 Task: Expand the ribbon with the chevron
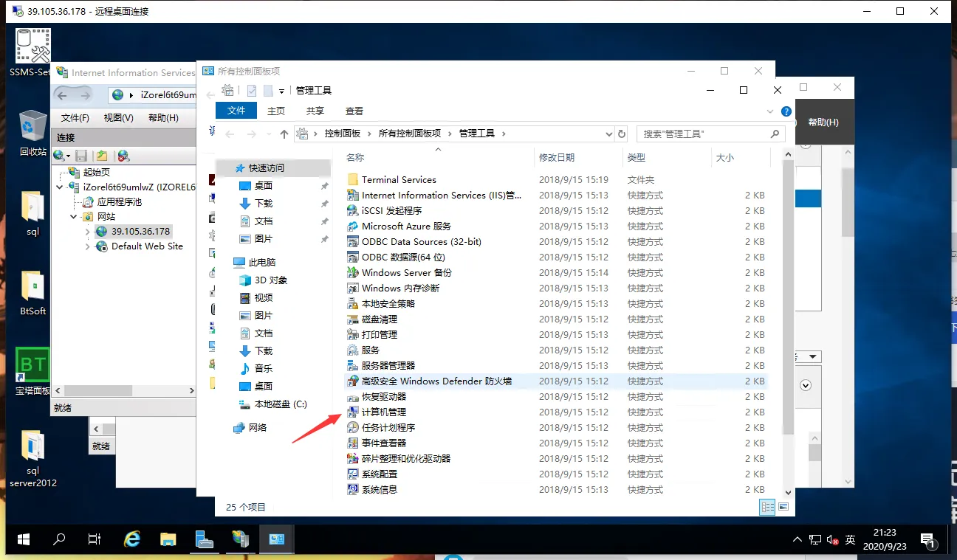coord(772,111)
